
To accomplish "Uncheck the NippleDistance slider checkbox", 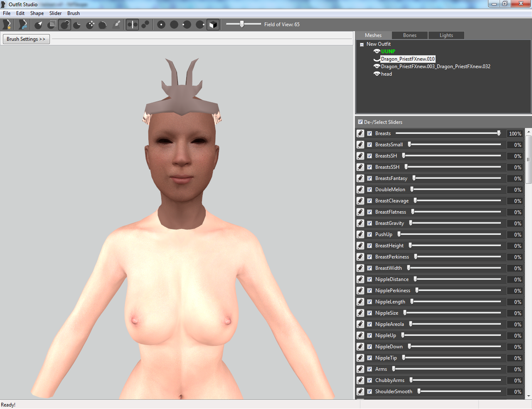I will point(369,279).
